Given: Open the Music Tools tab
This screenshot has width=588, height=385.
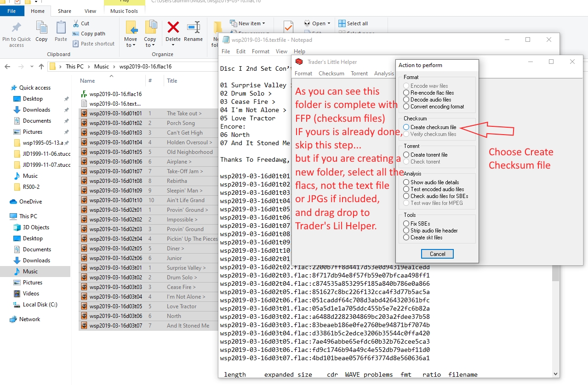Looking at the screenshot, I should click(x=124, y=11).
